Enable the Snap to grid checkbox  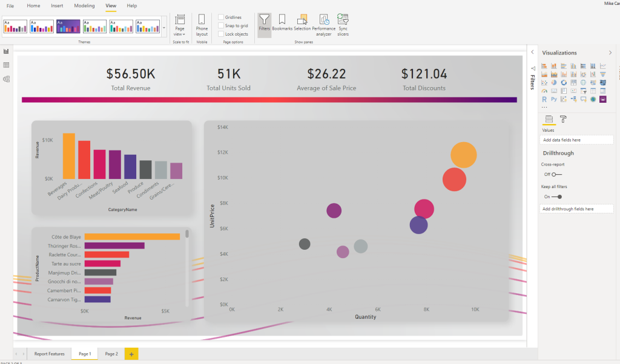coord(221,25)
